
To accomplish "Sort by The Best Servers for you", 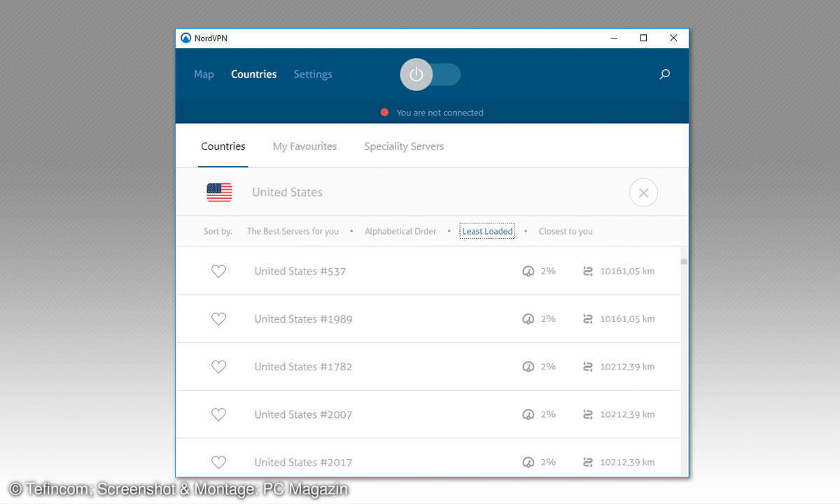I will 293,231.
